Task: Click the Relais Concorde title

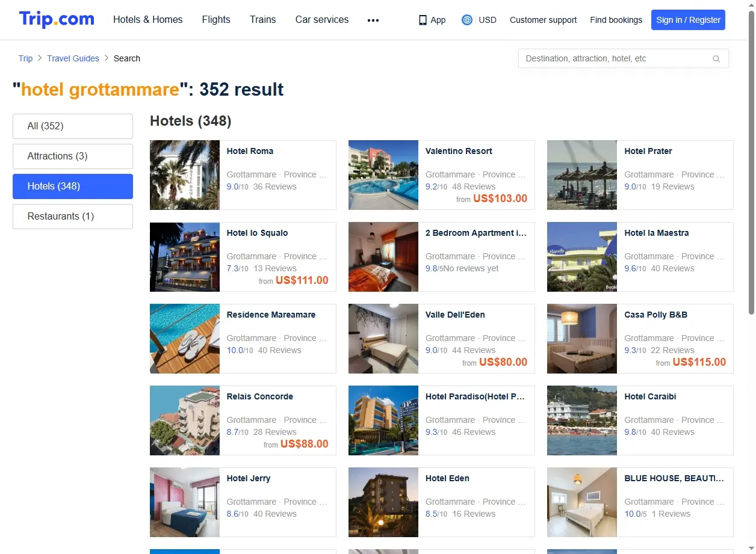Action: [260, 396]
